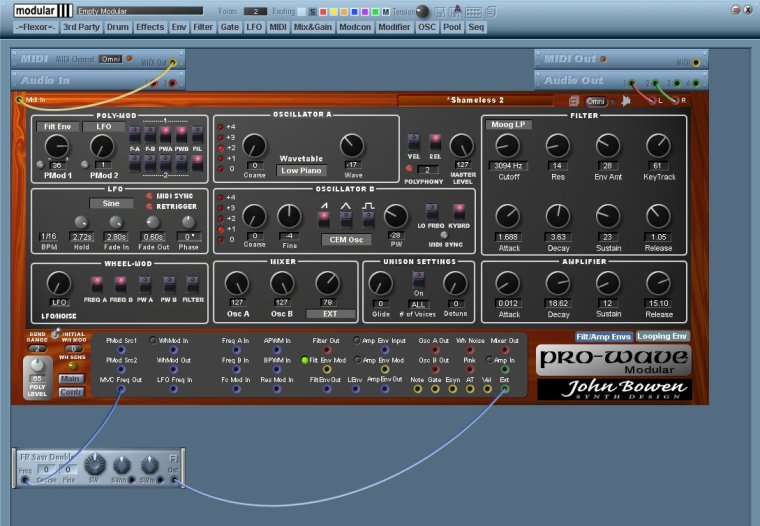Select the sawtooth waveform switch on Oscillator B
Viewport: 760px width, 526px height.
324,220
